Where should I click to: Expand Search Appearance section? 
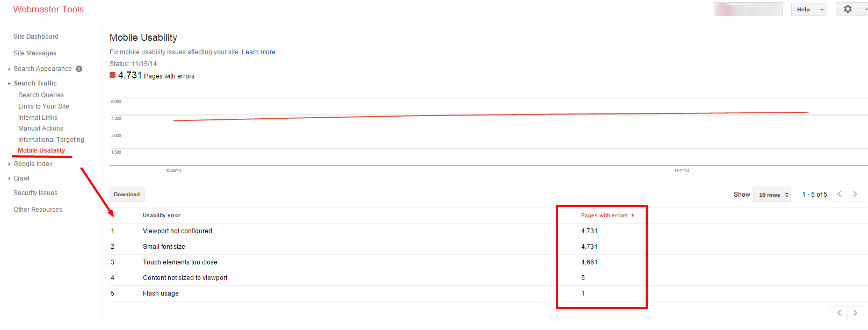pyautogui.click(x=10, y=69)
